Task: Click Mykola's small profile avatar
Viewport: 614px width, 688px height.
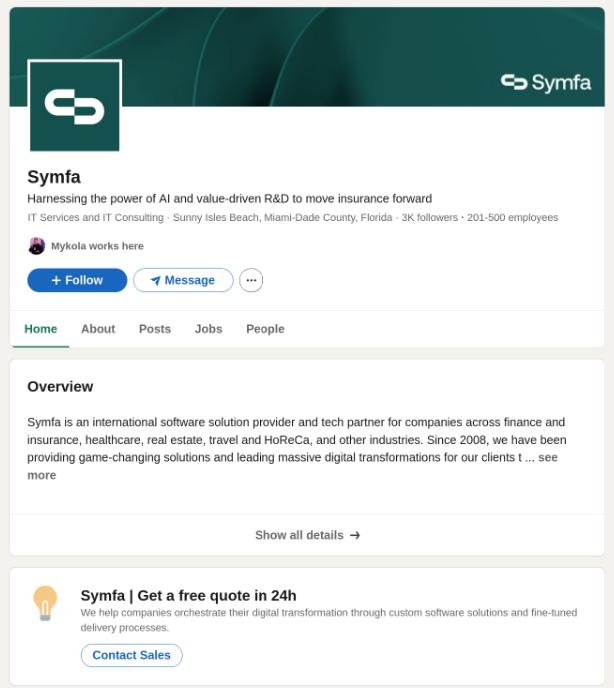Action: (37, 246)
